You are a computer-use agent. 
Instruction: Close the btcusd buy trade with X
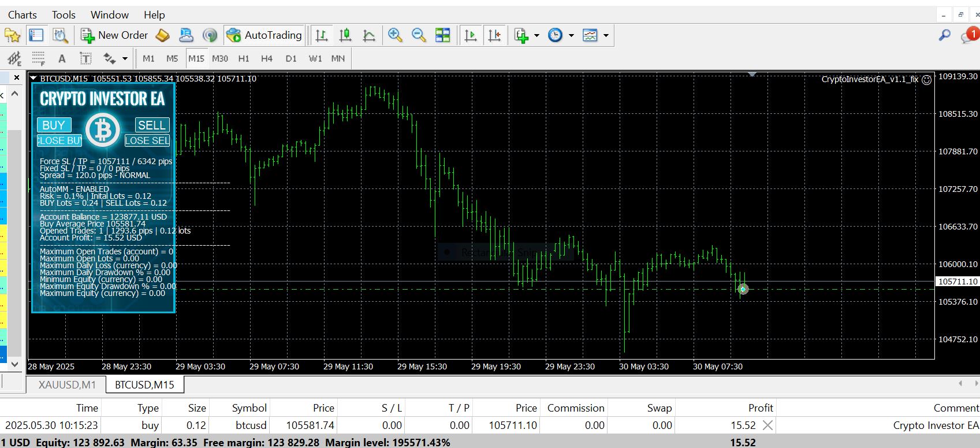pos(767,425)
